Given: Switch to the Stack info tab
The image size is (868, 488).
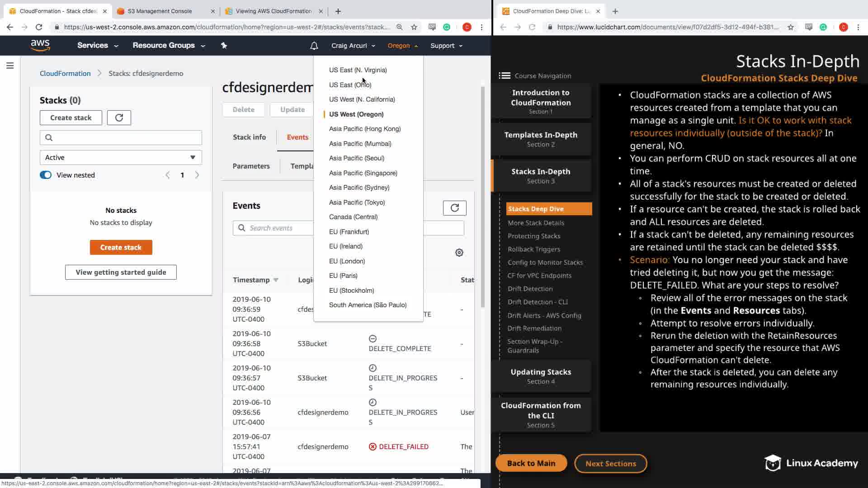Looking at the screenshot, I should 249,137.
